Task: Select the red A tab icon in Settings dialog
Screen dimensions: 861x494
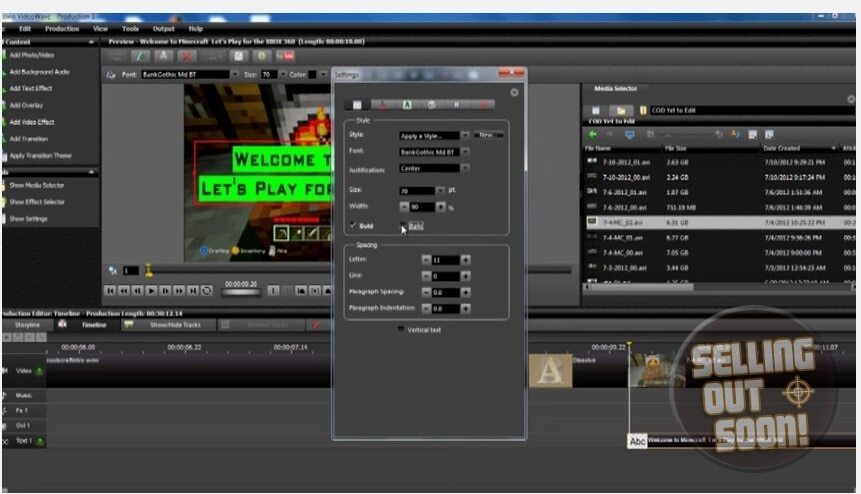Action: point(383,104)
